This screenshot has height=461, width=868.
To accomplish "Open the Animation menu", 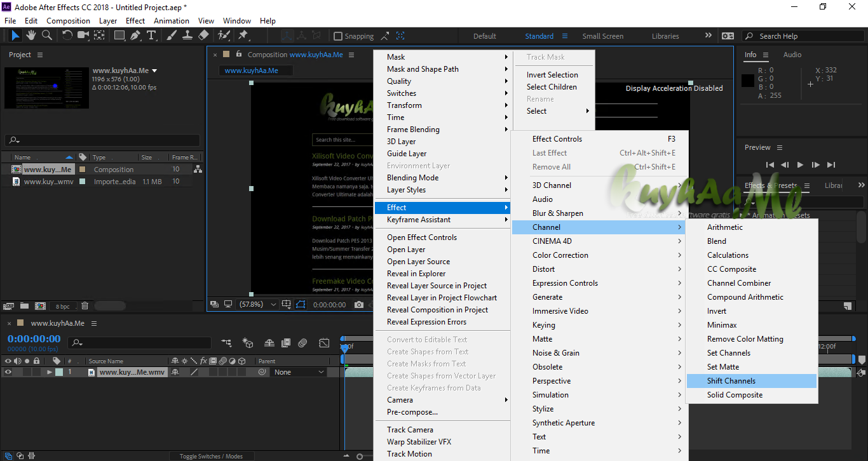I will coord(172,21).
